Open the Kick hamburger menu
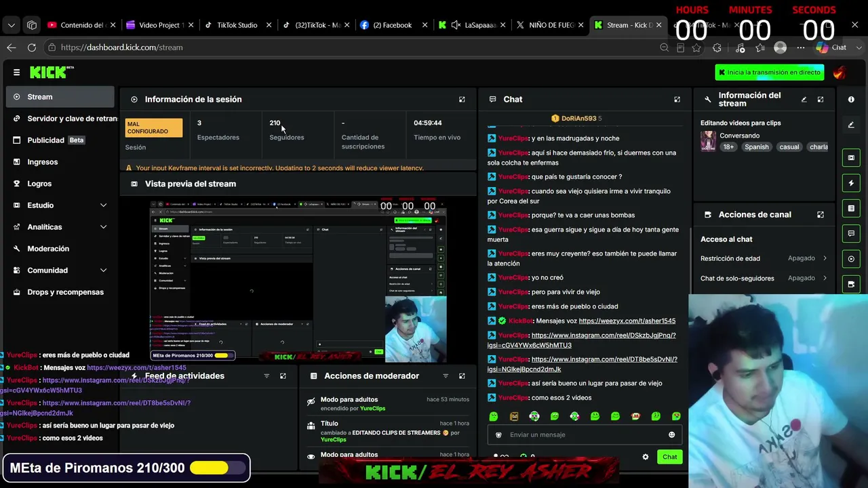This screenshot has width=868, height=488. click(16, 72)
